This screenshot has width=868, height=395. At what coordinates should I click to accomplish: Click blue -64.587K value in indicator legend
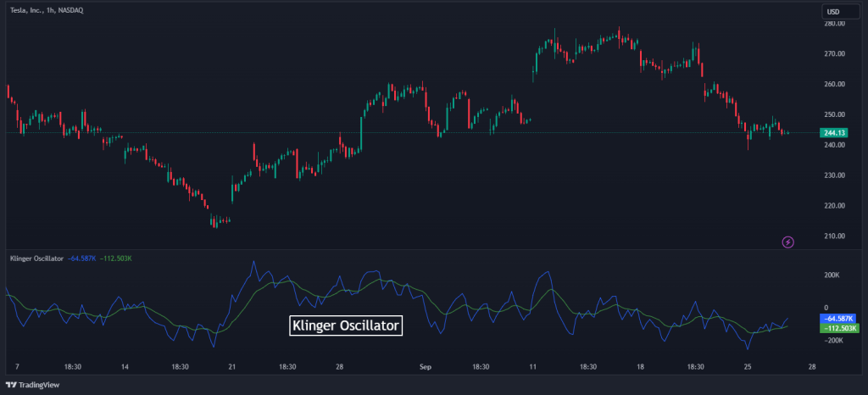(81, 258)
